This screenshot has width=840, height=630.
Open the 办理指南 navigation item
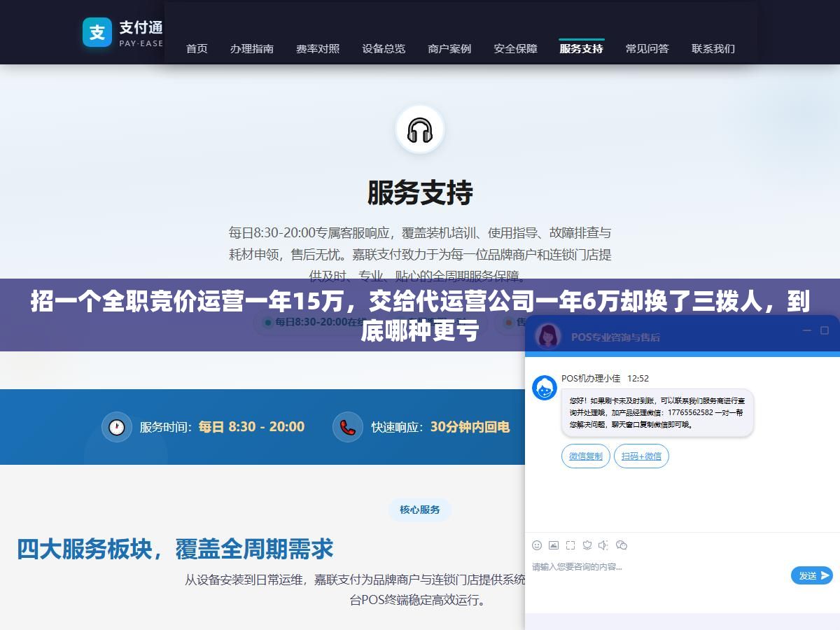[x=252, y=48]
